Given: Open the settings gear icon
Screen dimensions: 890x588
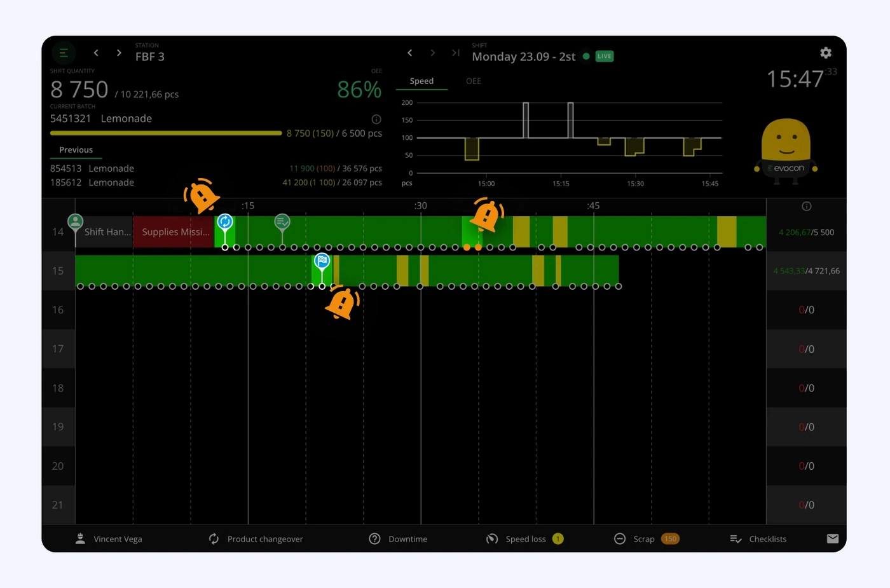Looking at the screenshot, I should coord(826,53).
